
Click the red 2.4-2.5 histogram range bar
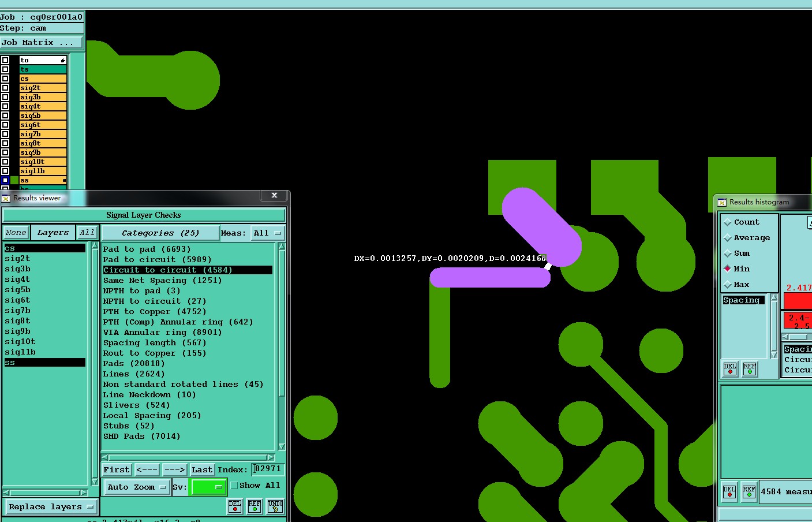point(798,321)
